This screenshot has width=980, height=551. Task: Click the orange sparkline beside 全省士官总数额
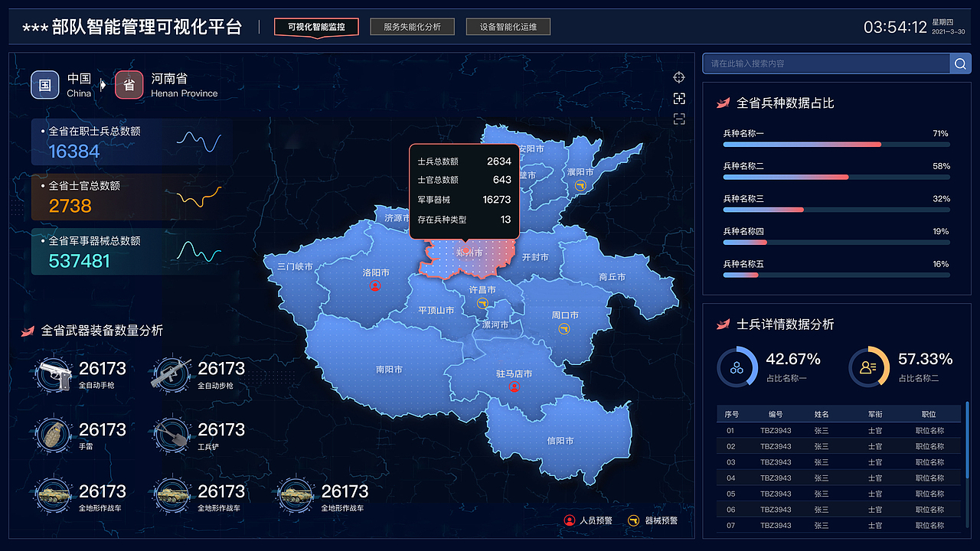199,197
